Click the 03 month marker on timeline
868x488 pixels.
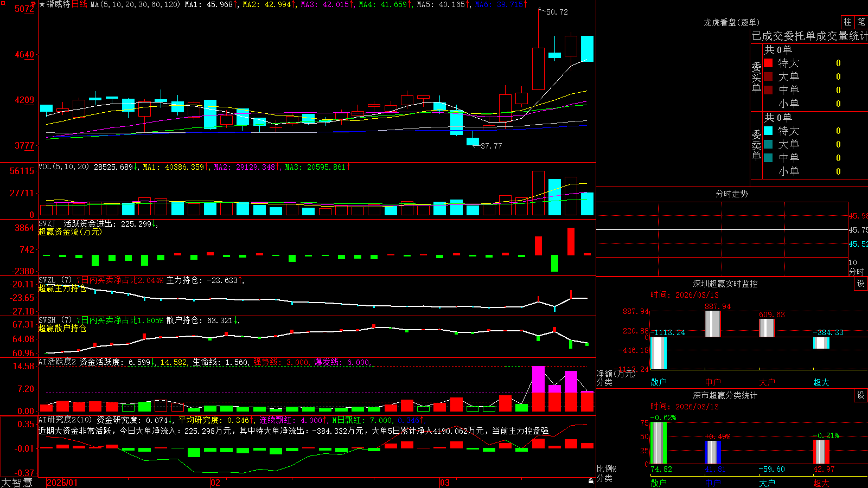445,483
